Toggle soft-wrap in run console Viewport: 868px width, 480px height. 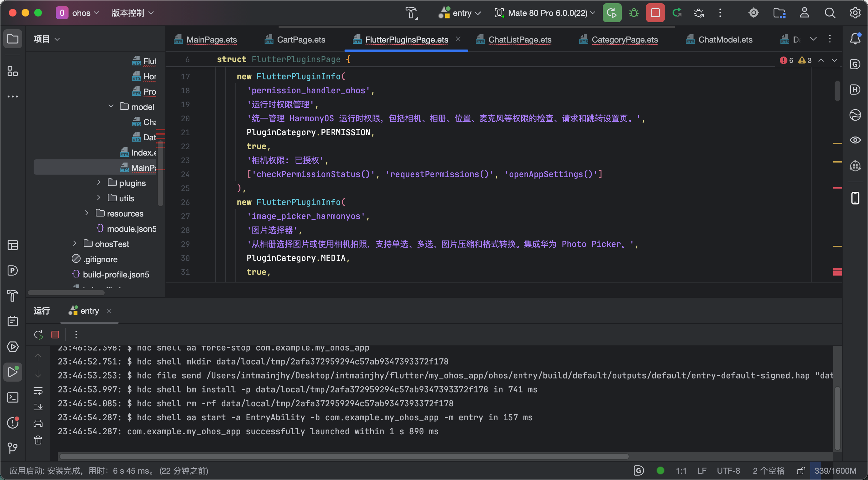[38, 391]
